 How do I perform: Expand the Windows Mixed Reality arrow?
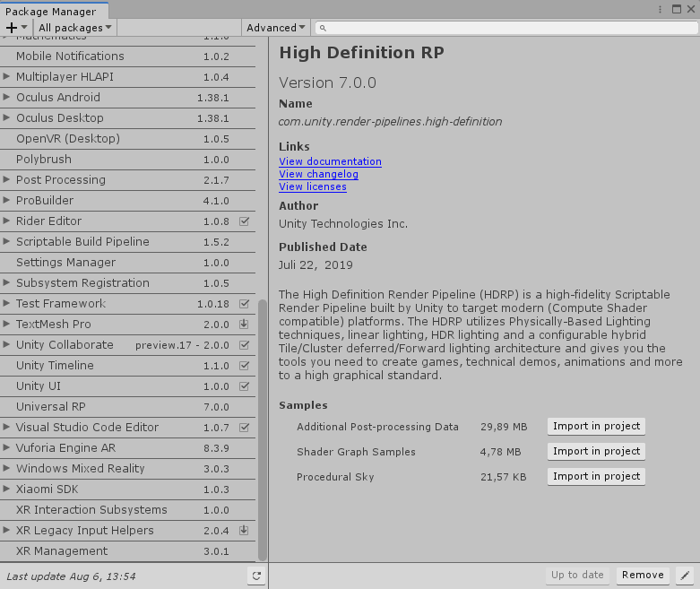(x=6, y=469)
